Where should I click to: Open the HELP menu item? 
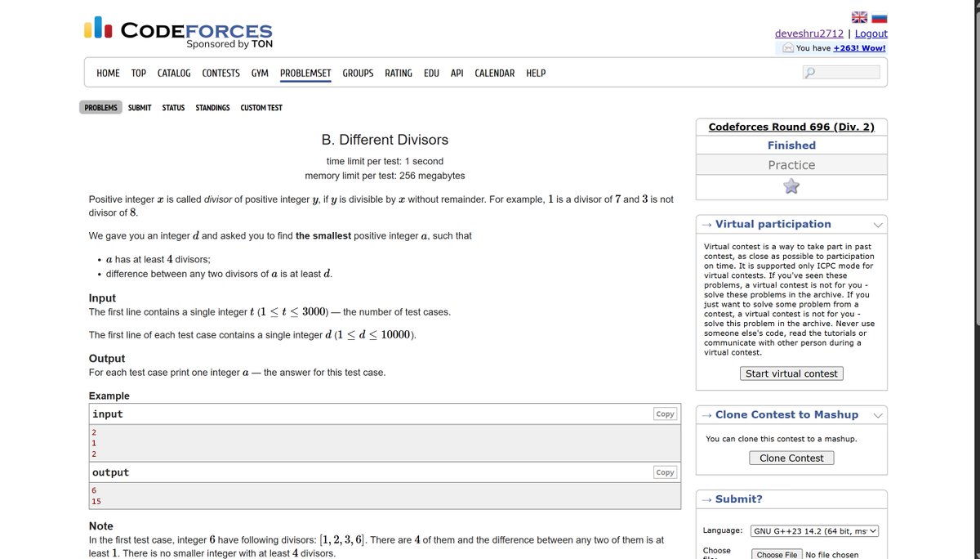(x=536, y=73)
